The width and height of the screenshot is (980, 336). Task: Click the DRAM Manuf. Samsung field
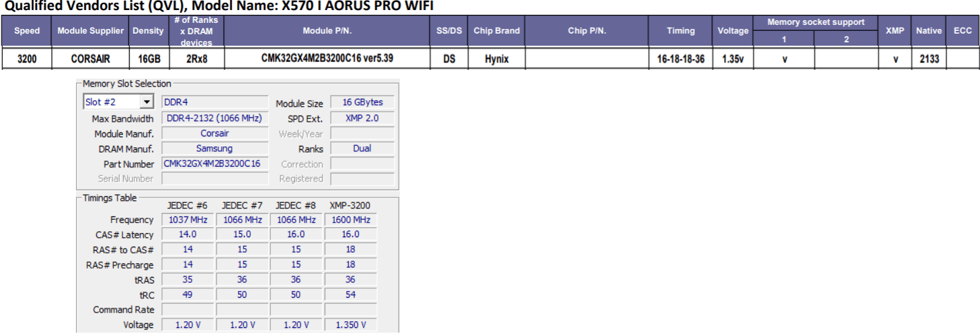[x=215, y=149]
